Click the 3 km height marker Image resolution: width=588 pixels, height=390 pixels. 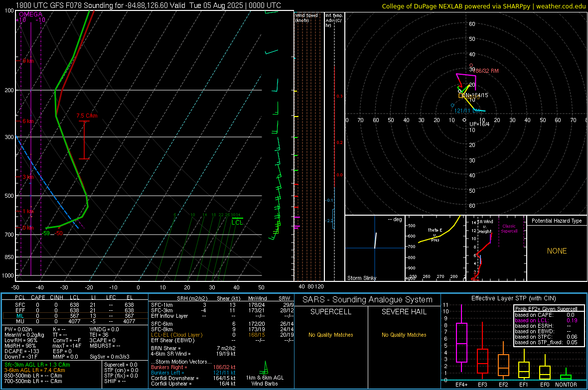(28, 177)
